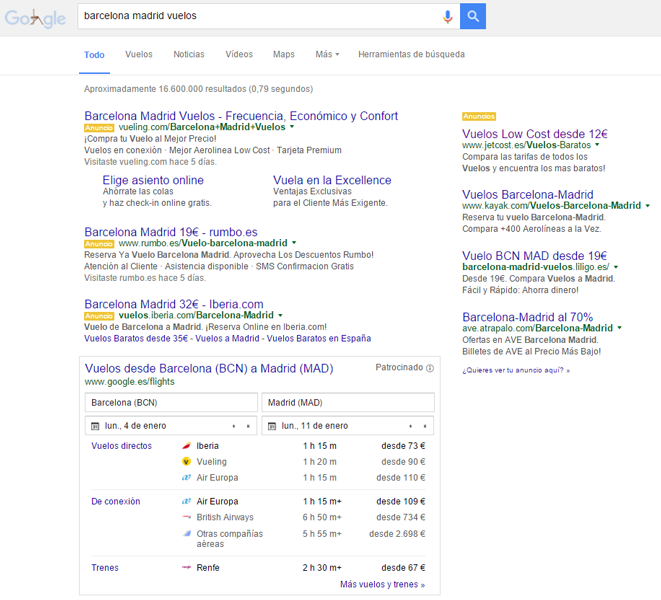661x600 pixels.
Task: Click next day arrow for 4 de enero
Action: pos(248,426)
